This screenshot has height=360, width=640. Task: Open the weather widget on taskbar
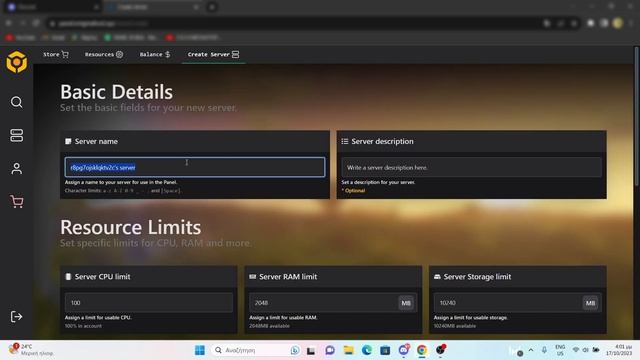(x=32, y=350)
